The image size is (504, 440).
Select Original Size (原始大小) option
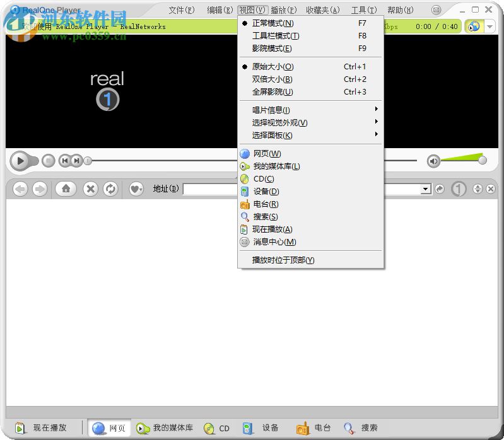click(311, 66)
